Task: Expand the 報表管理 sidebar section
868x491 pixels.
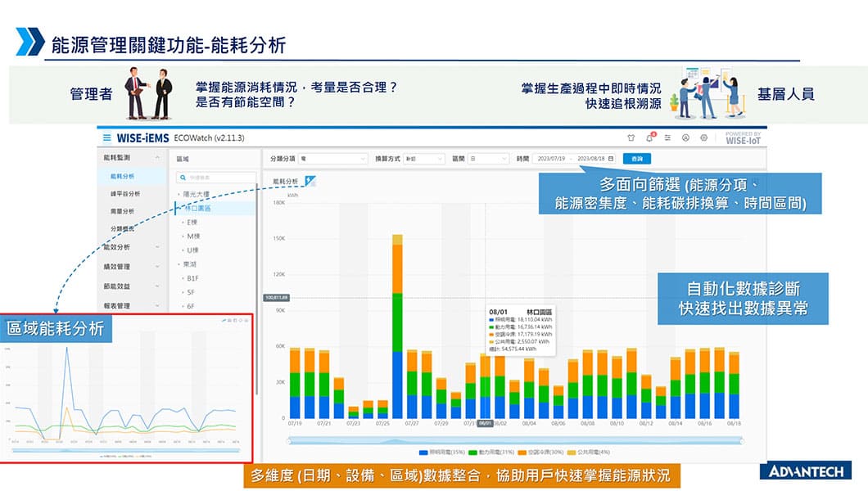Action: [x=132, y=305]
